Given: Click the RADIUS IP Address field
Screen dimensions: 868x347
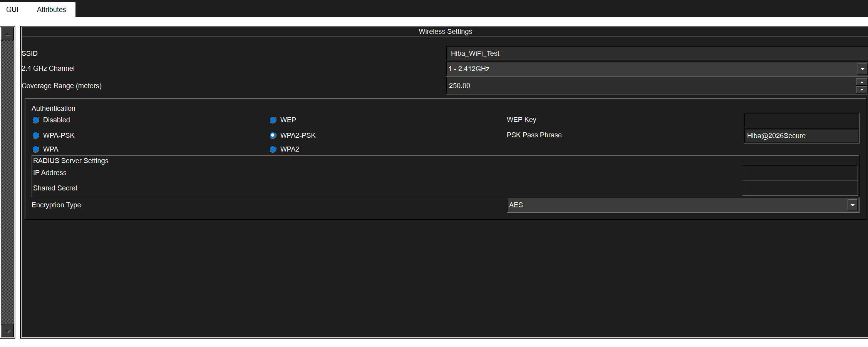Looking at the screenshot, I should point(800,173).
